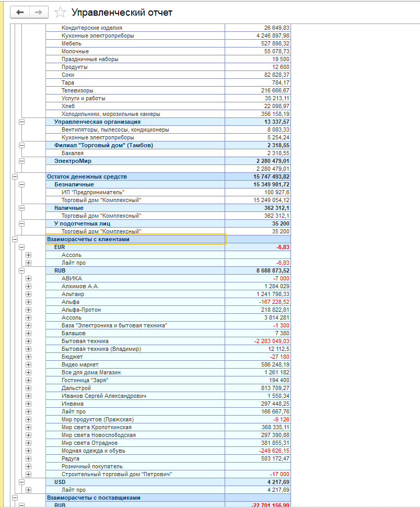Expand the Дальстрой client row

pos(29,388)
